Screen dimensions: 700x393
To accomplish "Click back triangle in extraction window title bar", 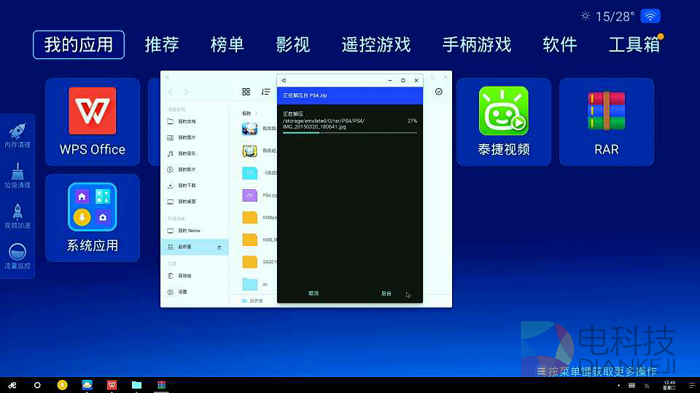I will tap(283, 80).
